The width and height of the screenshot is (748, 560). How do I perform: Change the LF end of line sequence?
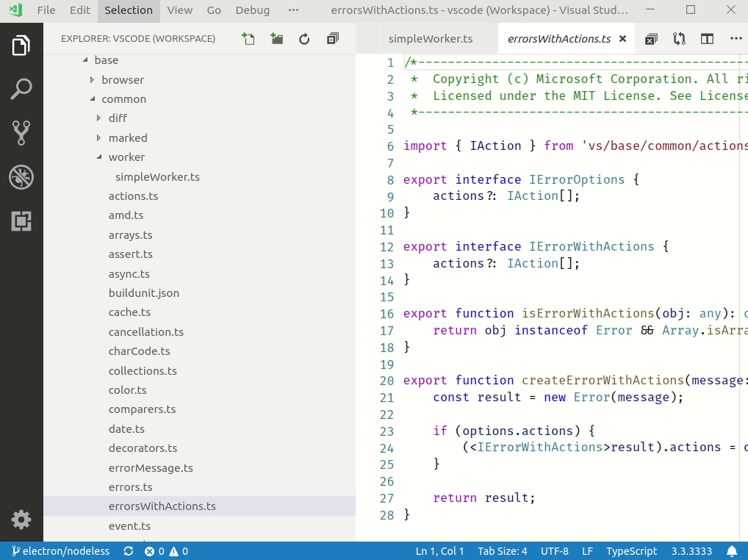pyautogui.click(x=587, y=551)
